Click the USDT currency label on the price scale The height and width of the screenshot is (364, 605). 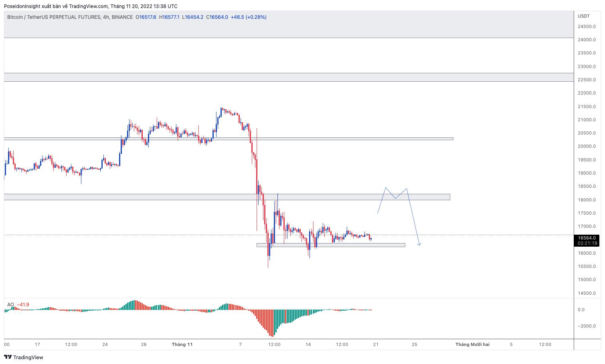[583, 16]
